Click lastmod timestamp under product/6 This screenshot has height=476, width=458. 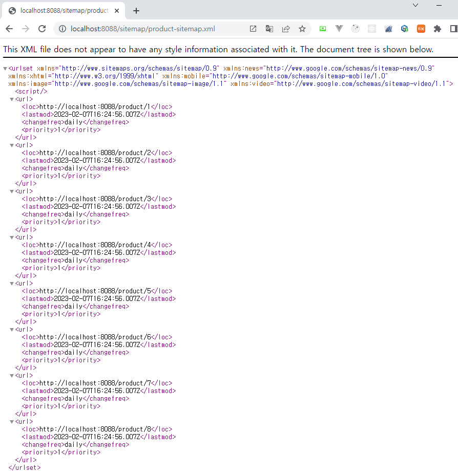(97, 345)
